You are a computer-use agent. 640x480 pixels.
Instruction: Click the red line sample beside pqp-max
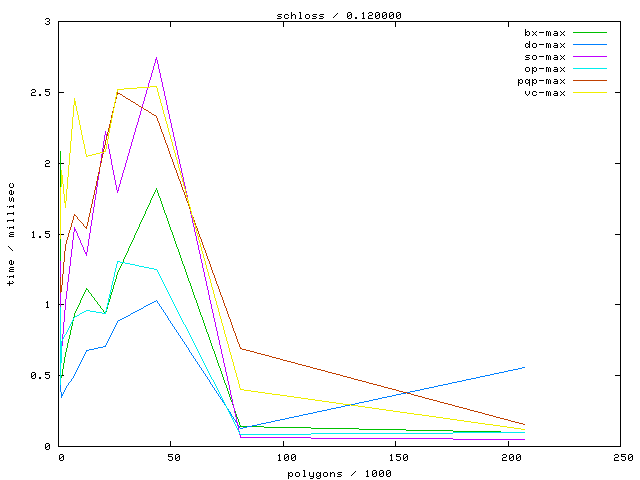[590, 81]
